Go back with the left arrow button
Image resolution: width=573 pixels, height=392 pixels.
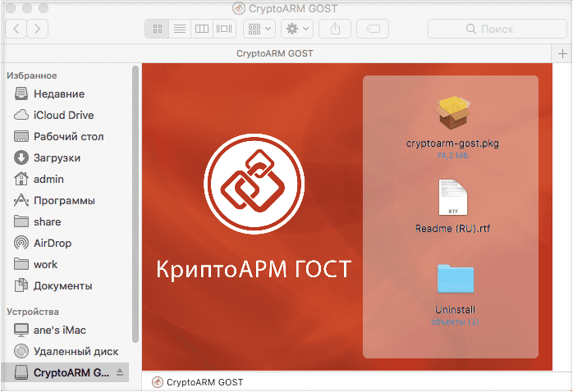16,29
